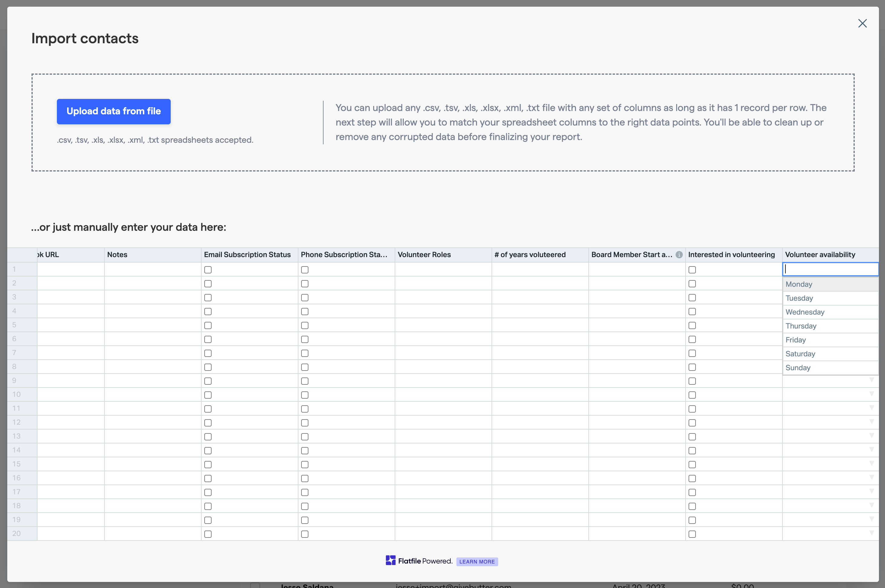This screenshot has width=885, height=588.
Task: Select Thursday from availability dropdown
Action: click(x=830, y=326)
